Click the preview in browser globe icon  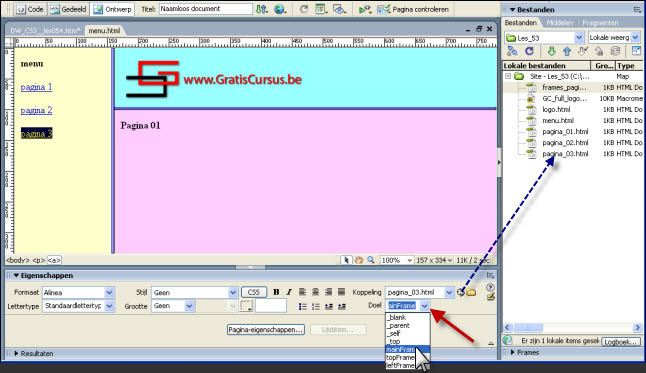pos(280,9)
